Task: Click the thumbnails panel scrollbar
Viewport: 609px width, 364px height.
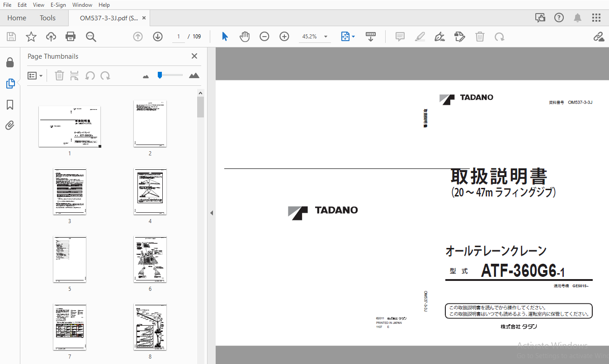Action: pyautogui.click(x=201, y=107)
